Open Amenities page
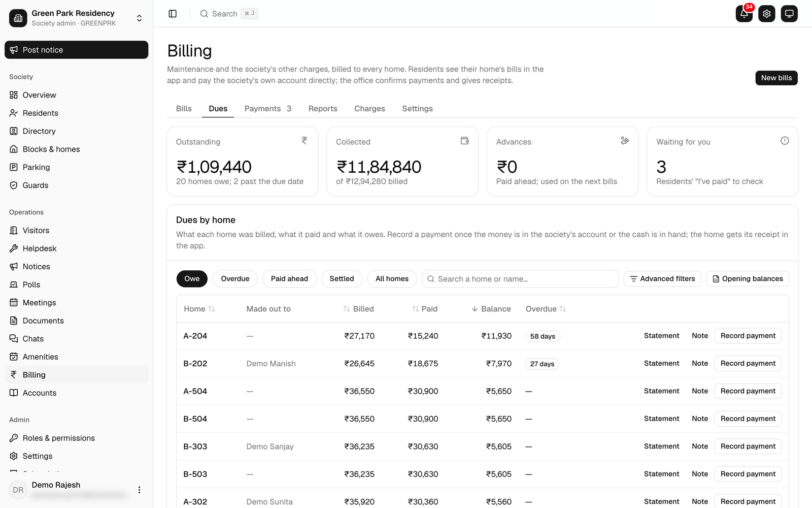The width and height of the screenshot is (812, 508). pos(76,357)
